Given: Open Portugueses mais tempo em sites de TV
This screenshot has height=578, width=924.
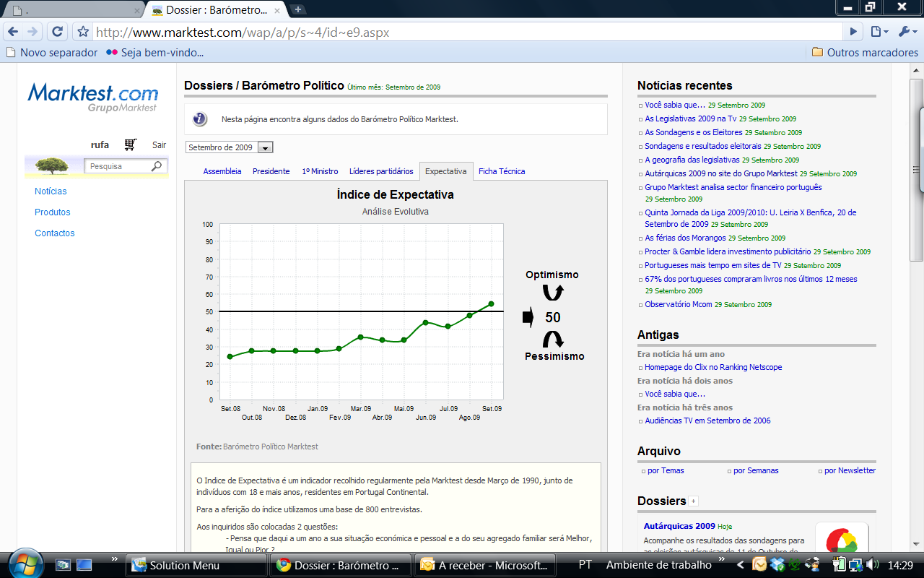Looking at the screenshot, I should [x=713, y=265].
